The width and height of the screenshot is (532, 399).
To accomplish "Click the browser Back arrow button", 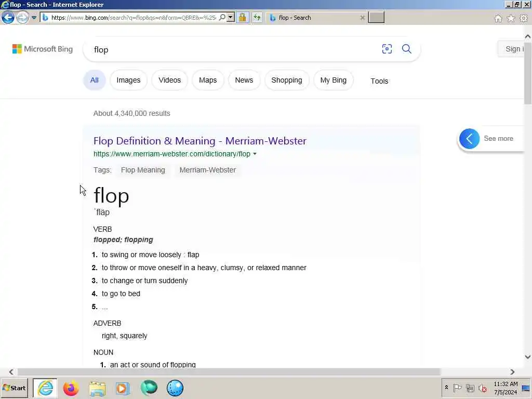I will click(8, 17).
